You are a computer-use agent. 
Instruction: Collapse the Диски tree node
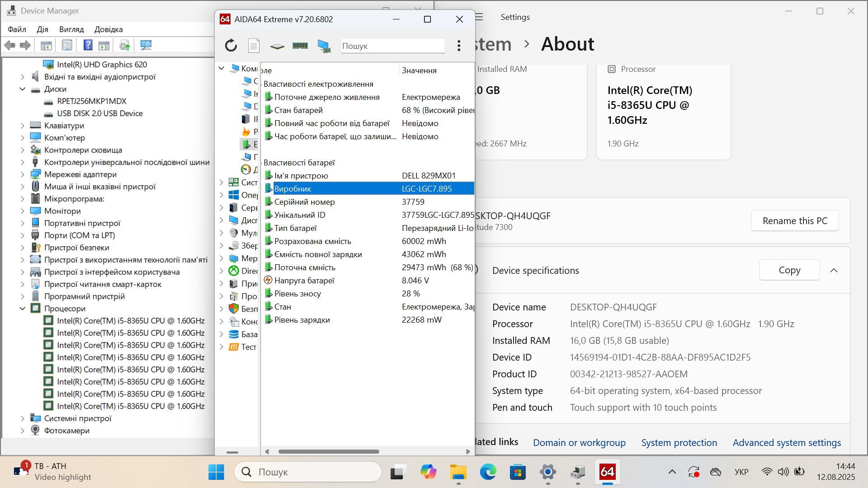click(x=22, y=89)
